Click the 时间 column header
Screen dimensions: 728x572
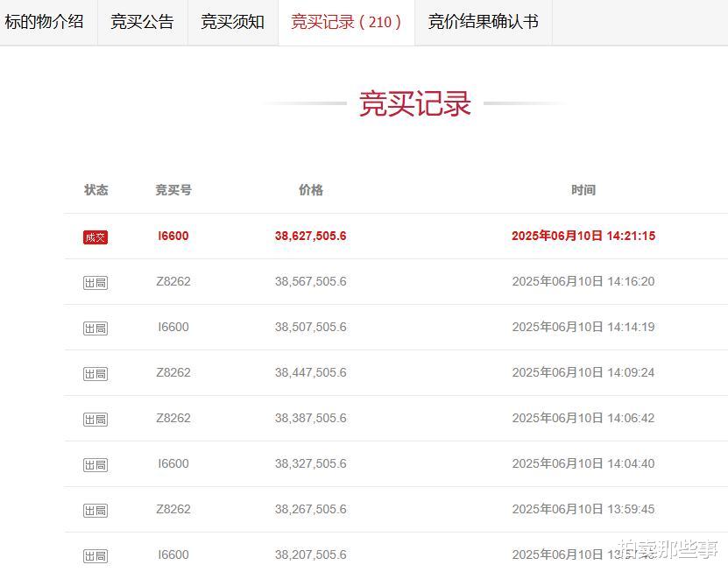click(x=583, y=190)
